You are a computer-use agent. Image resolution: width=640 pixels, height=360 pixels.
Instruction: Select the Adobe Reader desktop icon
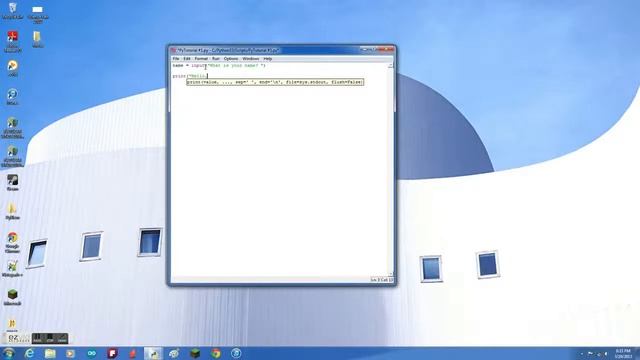pos(12,41)
